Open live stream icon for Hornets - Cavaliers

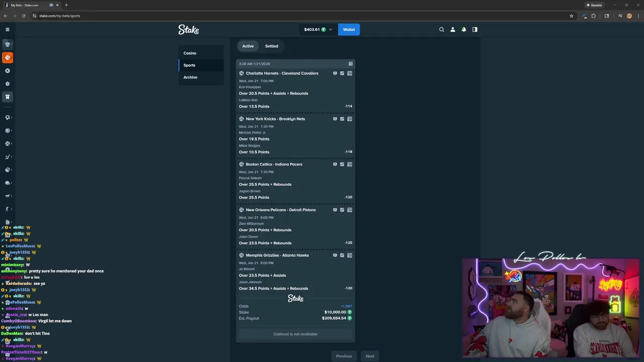coord(335,73)
